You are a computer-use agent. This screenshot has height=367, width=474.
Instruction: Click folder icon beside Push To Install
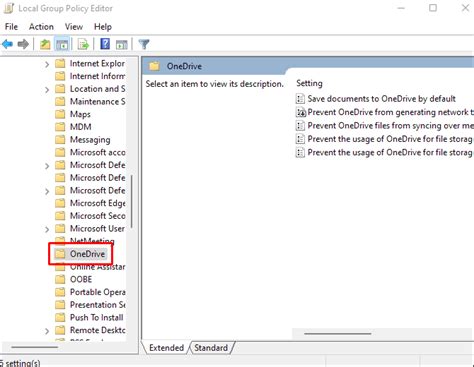[x=60, y=317]
